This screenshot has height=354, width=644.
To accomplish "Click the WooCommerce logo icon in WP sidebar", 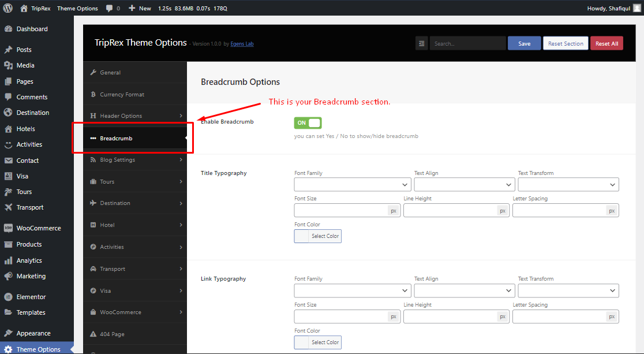I will [x=8, y=228].
